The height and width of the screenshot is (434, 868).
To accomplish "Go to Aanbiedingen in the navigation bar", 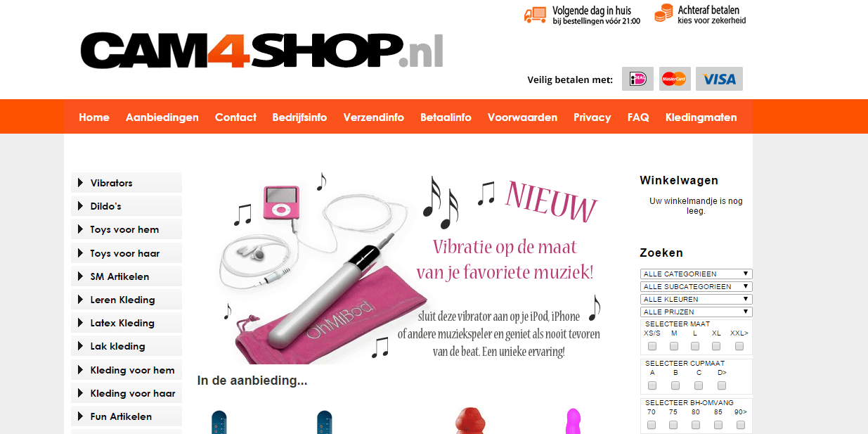I will [x=162, y=117].
